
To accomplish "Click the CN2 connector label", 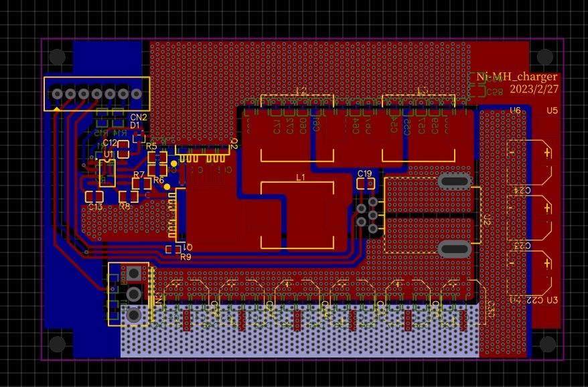I will (x=139, y=117).
